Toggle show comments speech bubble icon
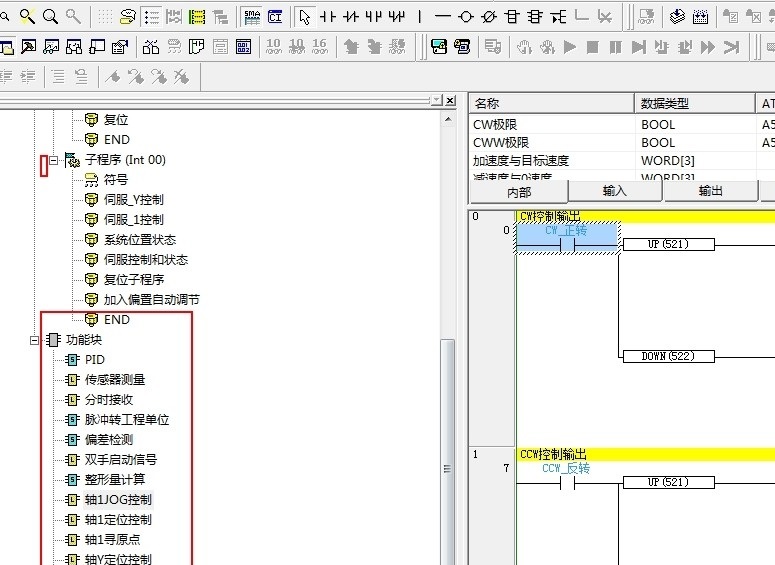This screenshot has width=775, height=565. point(128,17)
